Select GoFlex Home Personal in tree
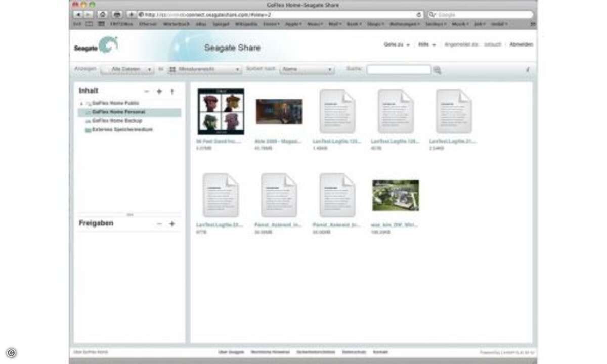 point(129,112)
